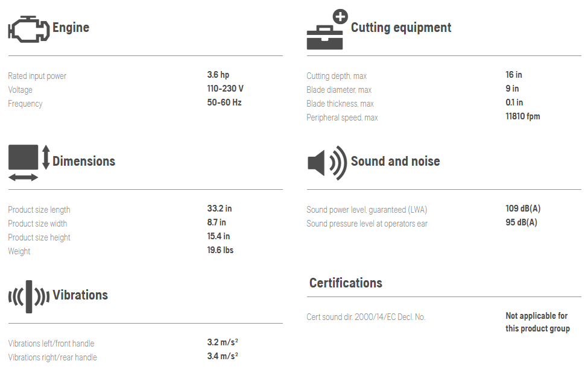Click the Cert sound dir. 2000/14/EC label

365,317
